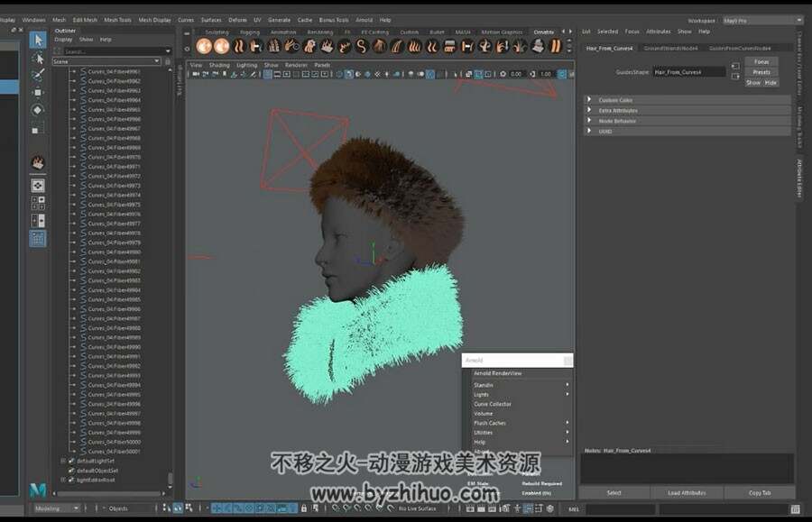
Task: Click the S-shaped curl Ornatrix shelf icon
Action: tap(362, 47)
